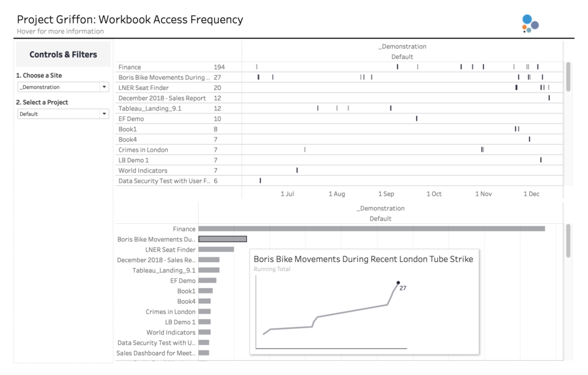Click the Book1 row label in table
This screenshot has width=588, height=375.
click(x=128, y=129)
